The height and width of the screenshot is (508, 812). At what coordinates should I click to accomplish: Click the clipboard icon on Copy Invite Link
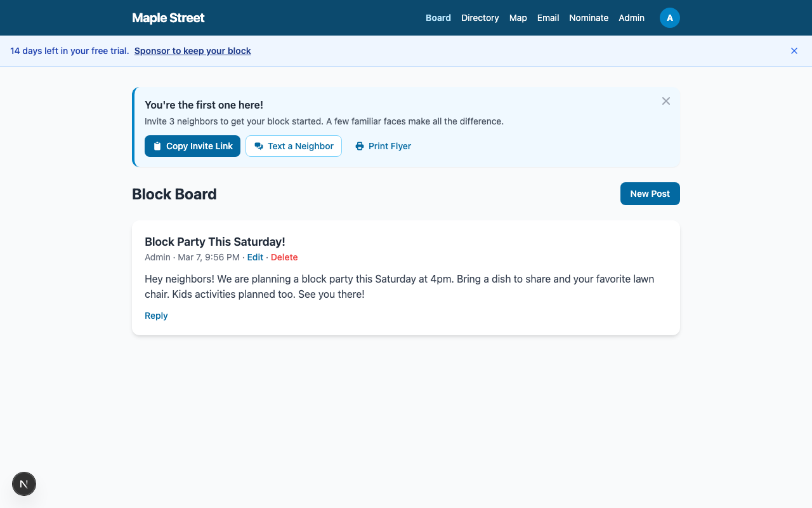click(x=157, y=146)
